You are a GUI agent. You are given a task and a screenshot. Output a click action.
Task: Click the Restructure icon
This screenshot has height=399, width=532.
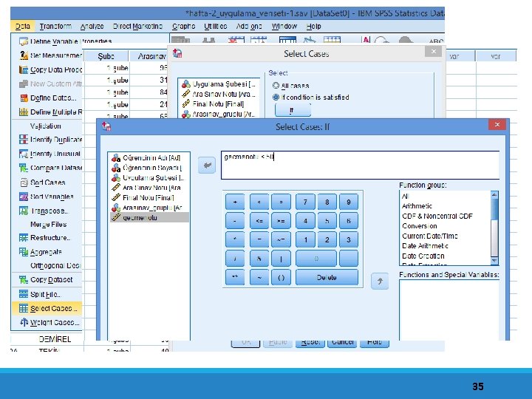[x=24, y=237]
